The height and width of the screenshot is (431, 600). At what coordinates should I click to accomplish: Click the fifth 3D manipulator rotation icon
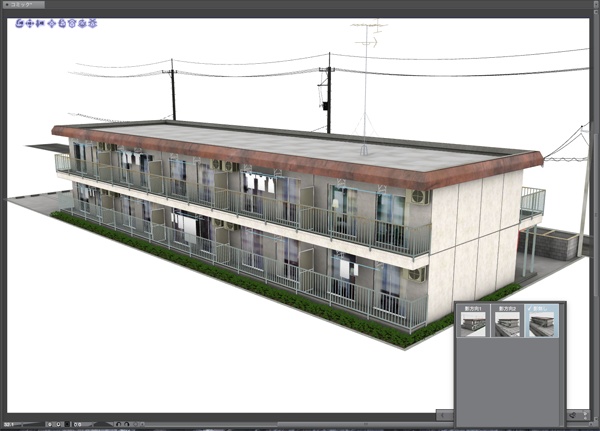pos(62,24)
